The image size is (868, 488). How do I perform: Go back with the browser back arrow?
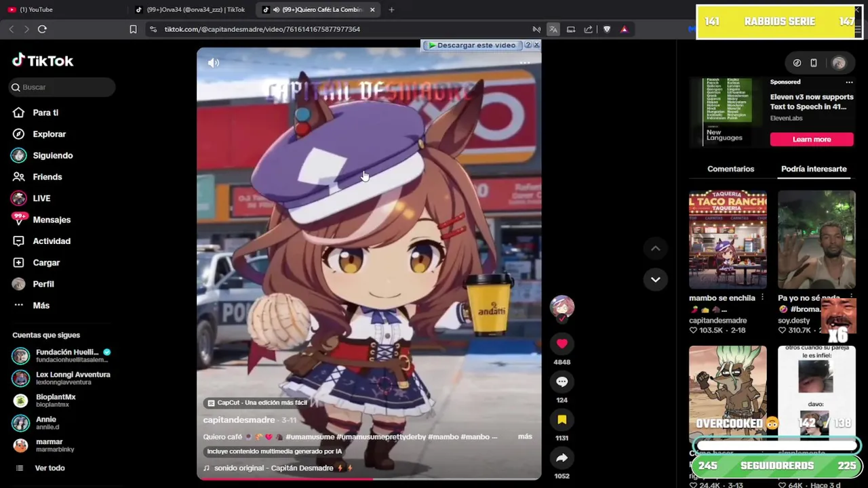click(12, 29)
